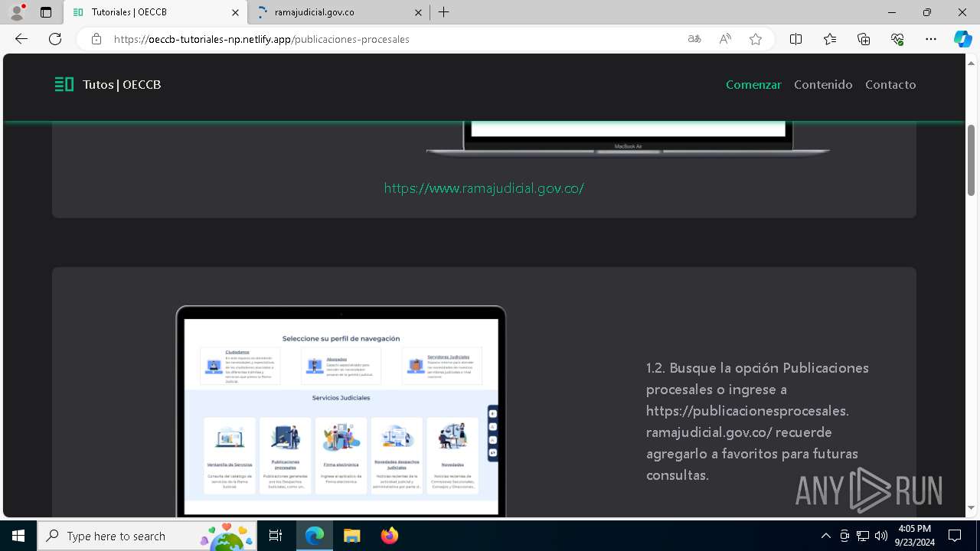Viewport: 980px width, 551px height.
Task: Open the network status tray icon
Action: (863, 536)
